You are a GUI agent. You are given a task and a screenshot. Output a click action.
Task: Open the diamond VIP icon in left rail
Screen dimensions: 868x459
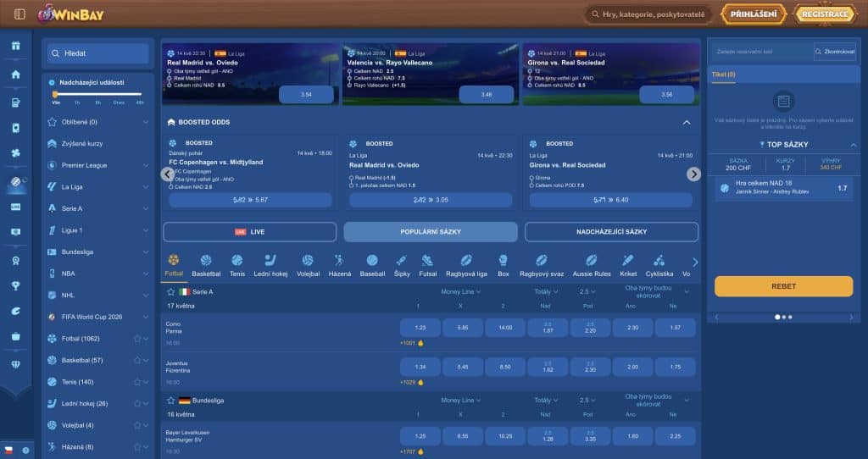[x=15, y=364]
